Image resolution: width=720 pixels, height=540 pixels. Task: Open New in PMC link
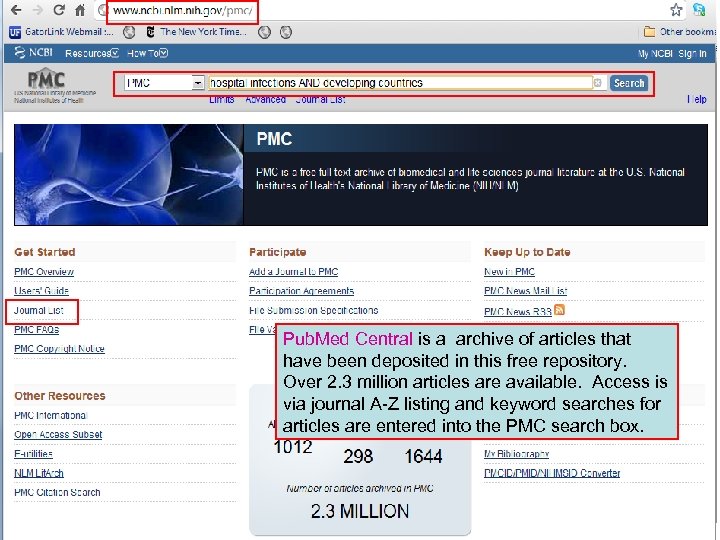509,272
